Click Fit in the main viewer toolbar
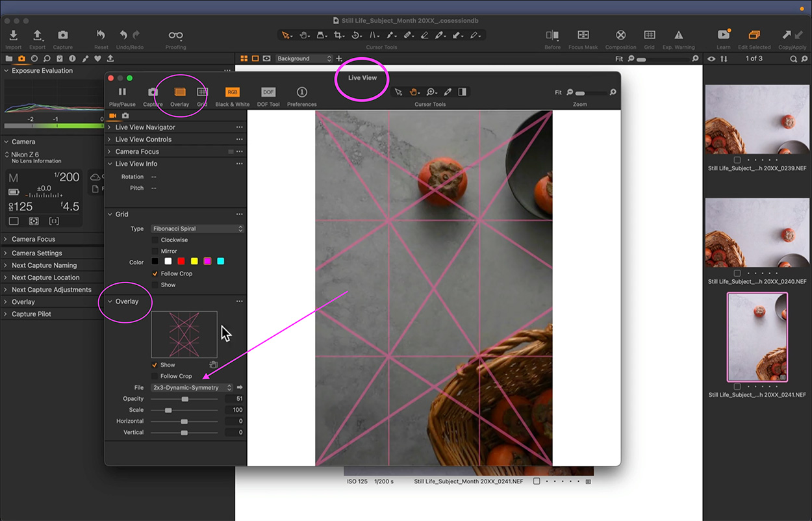 click(619, 58)
